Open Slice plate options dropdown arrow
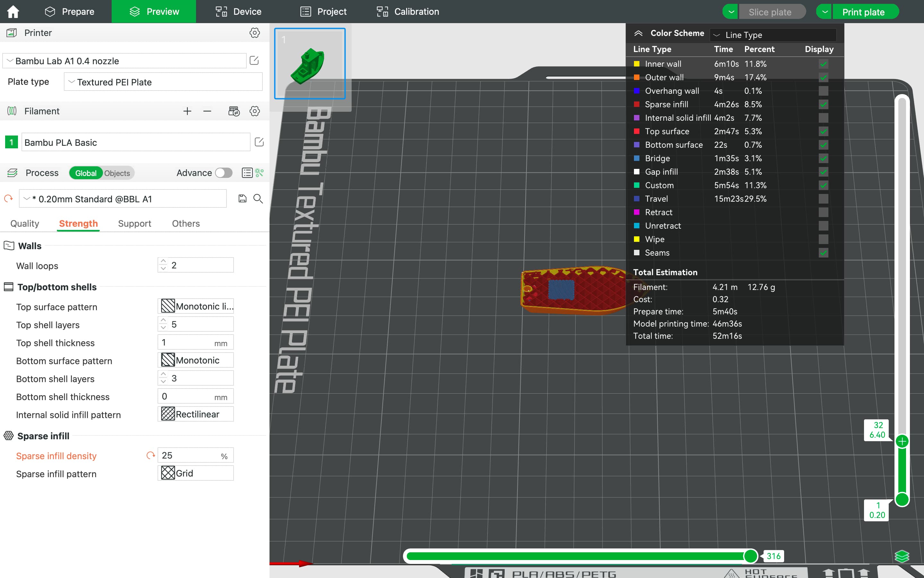Image resolution: width=924 pixels, height=578 pixels. click(x=731, y=12)
